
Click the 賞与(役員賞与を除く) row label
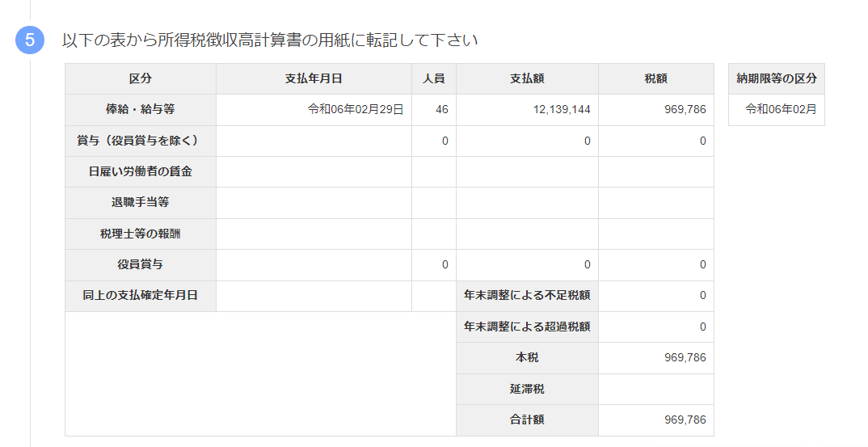(141, 141)
